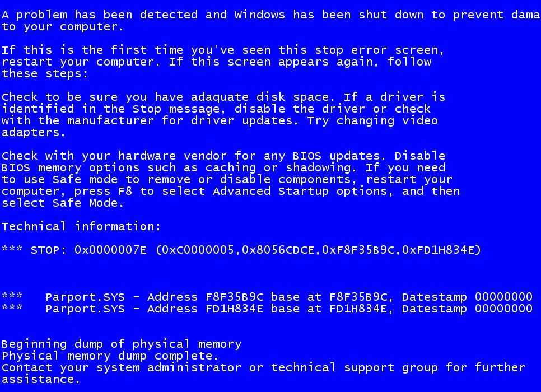Click 'Beginning dump of physical memory' text
The image size is (541, 392).
(x=122, y=344)
